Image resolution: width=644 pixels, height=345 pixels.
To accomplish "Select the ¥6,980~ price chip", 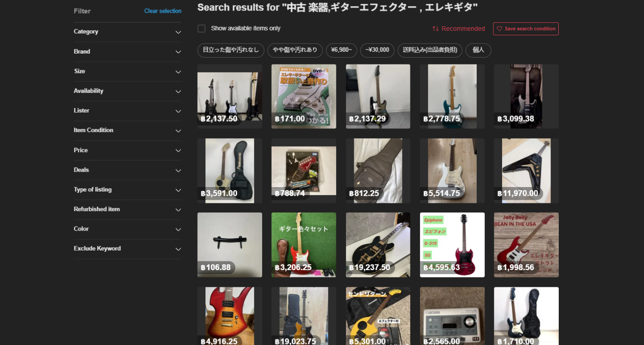I will [341, 50].
